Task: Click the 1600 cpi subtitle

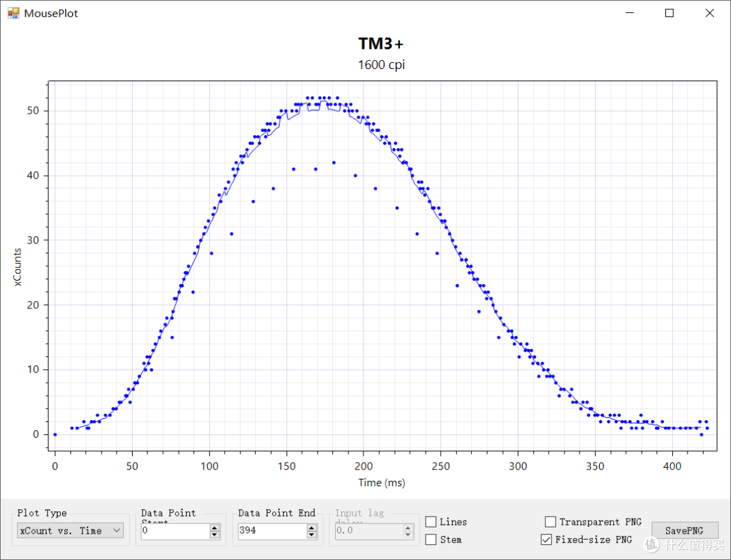Action: pos(381,64)
